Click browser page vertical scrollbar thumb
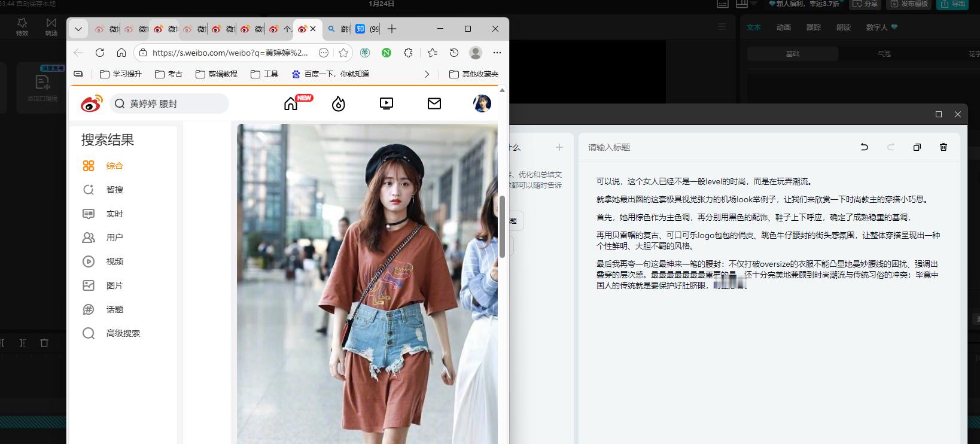This screenshot has width=980, height=444. click(502, 226)
